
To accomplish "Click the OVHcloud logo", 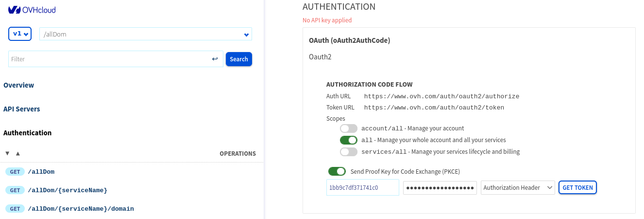I will tap(32, 9).
